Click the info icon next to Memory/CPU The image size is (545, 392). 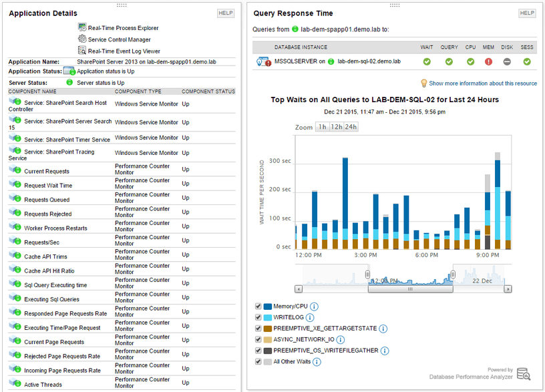point(314,306)
